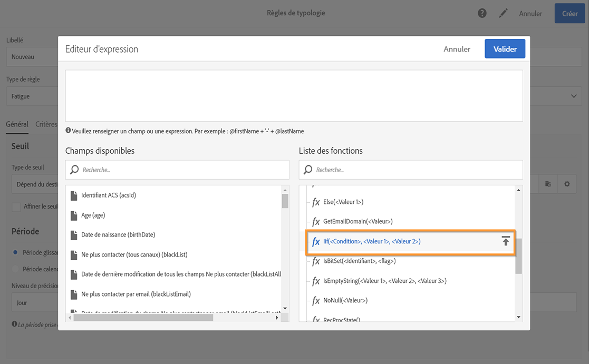Click the fx icon beside GetEmailDomain
The image size is (589, 364).
(x=316, y=222)
